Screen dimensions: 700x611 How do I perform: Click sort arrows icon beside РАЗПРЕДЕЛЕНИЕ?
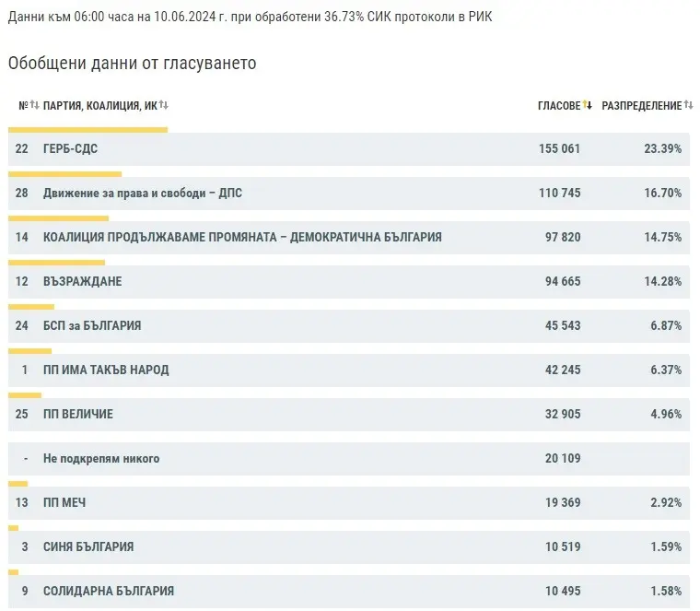[x=688, y=106]
